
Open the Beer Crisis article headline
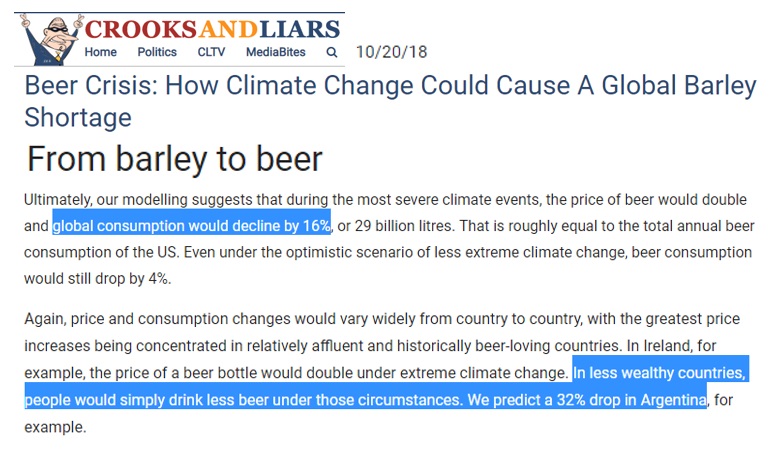(390, 101)
